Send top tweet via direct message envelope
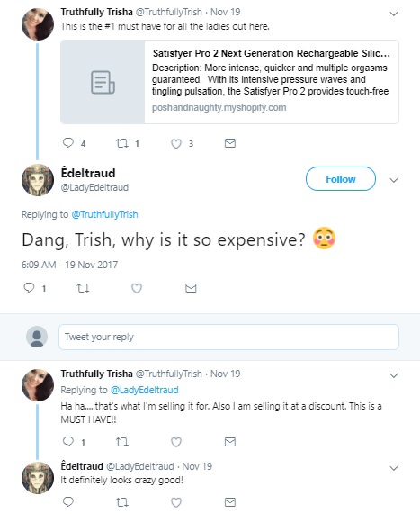The height and width of the screenshot is (514, 420). click(x=230, y=143)
